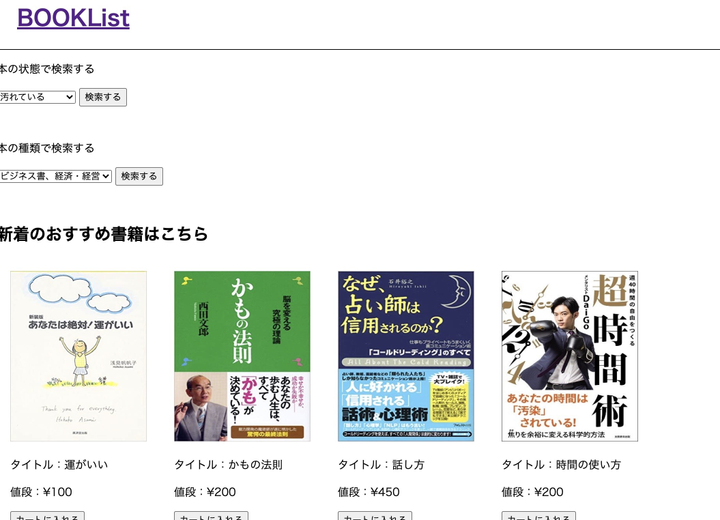Click the heading 新着のおすすめ書籍はこちら
The width and height of the screenshot is (720, 520).
104,234
